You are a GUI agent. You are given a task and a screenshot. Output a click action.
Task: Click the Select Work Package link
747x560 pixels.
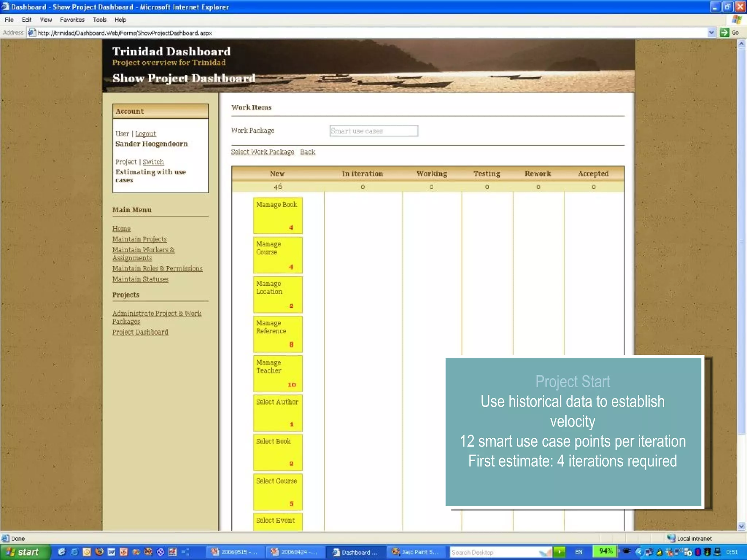pos(262,152)
